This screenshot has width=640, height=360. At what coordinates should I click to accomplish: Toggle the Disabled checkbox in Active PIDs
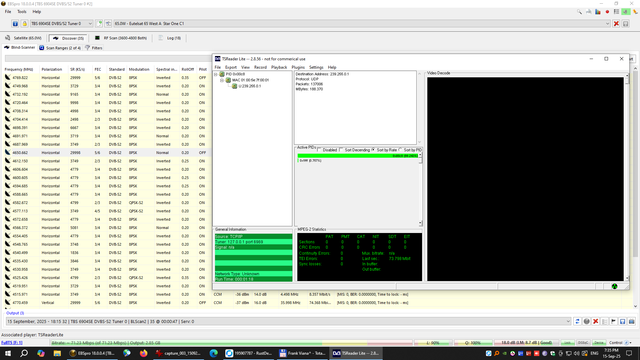click(320, 150)
